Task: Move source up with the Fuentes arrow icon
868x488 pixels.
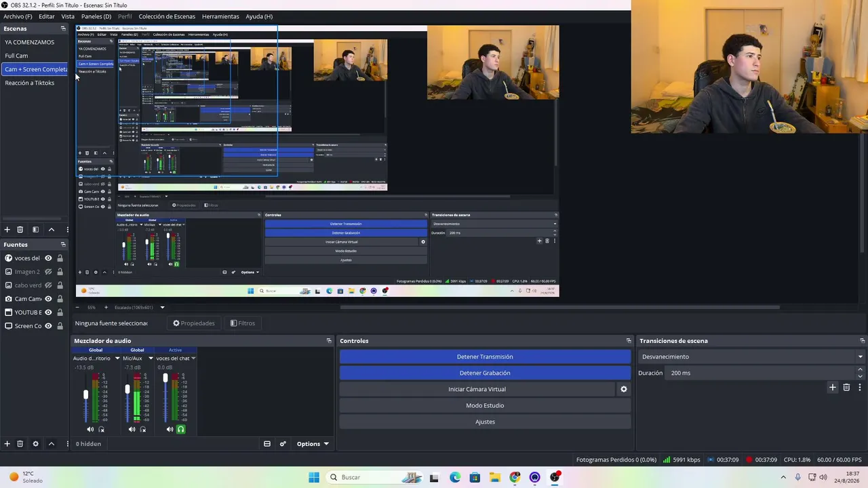Action: [x=51, y=444]
